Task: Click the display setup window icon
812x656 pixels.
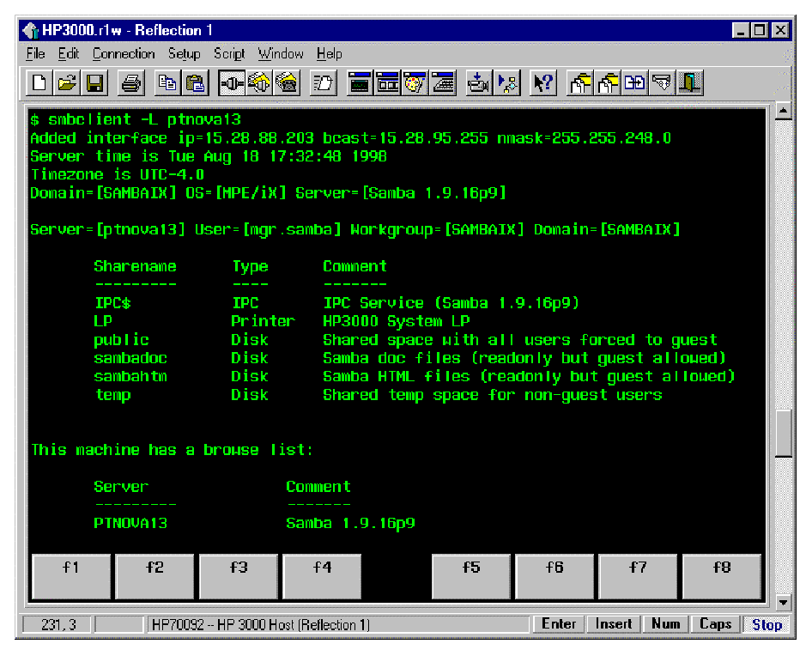Action: (387, 83)
